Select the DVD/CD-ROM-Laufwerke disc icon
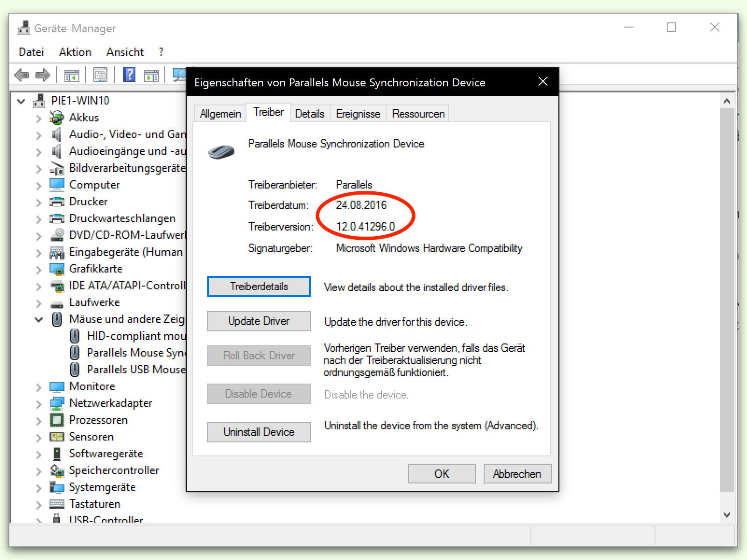747x560 pixels. (57, 235)
